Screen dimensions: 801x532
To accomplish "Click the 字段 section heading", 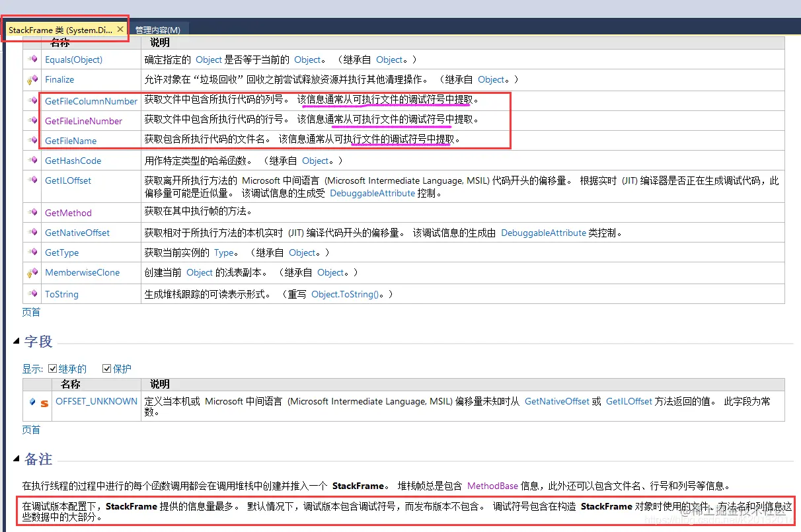I will click(38, 341).
